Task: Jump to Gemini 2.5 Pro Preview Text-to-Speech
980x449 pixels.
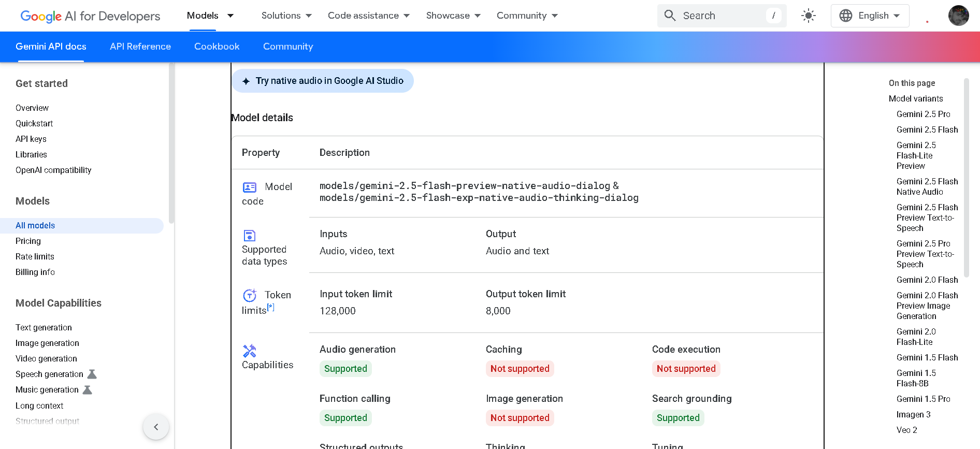Action: coord(925,254)
